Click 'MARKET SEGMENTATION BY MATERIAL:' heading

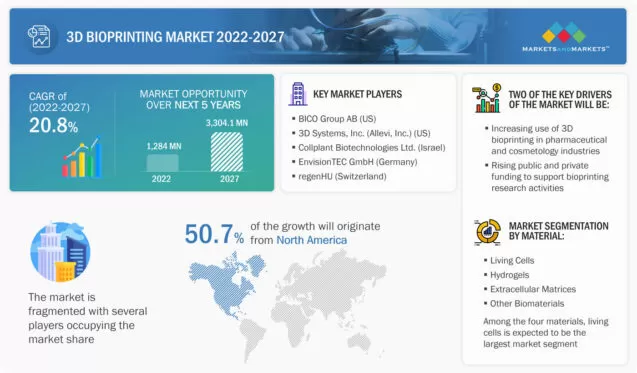[559, 231]
